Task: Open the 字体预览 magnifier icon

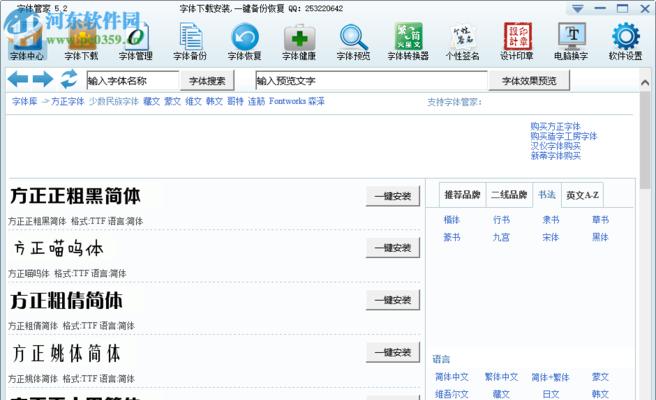Action: (354, 42)
